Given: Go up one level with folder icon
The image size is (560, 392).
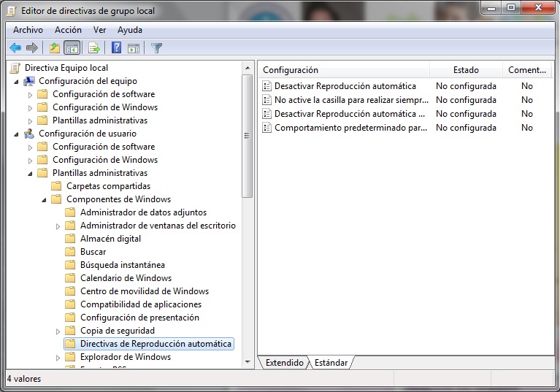Looking at the screenshot, I should click(x=54, y=47).
